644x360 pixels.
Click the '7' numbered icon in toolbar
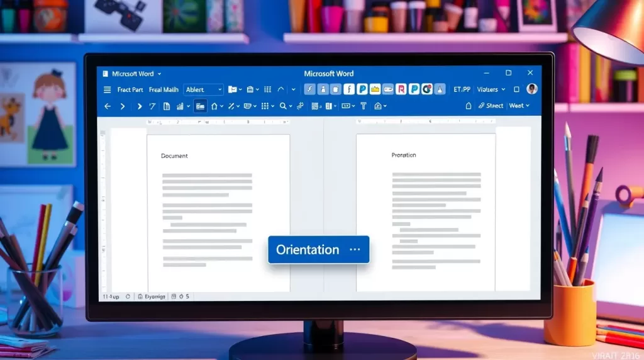pos(152,106)
